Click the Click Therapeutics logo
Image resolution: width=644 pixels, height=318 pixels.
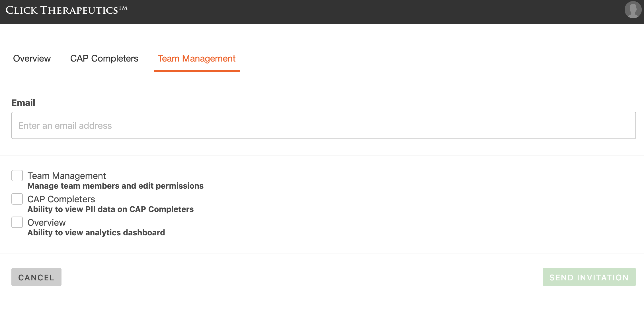(66, 10)
